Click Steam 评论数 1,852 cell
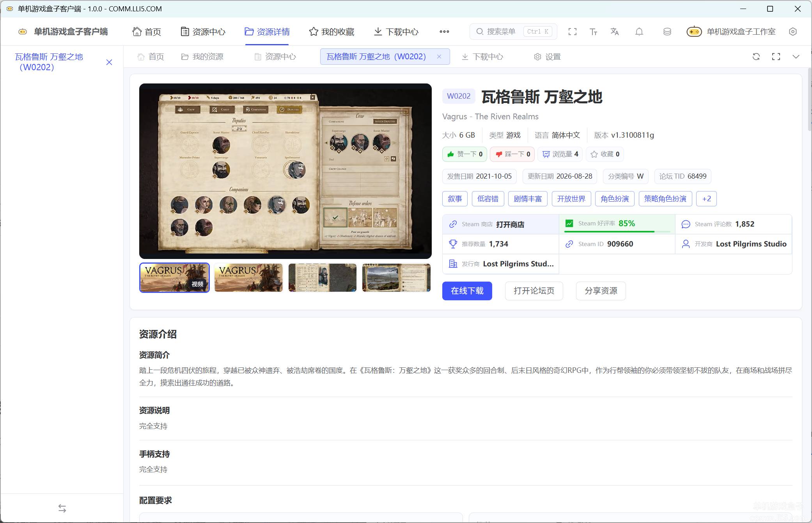This screenshot has height=523, width=812. pyautogui.click(x=733, y=224)
